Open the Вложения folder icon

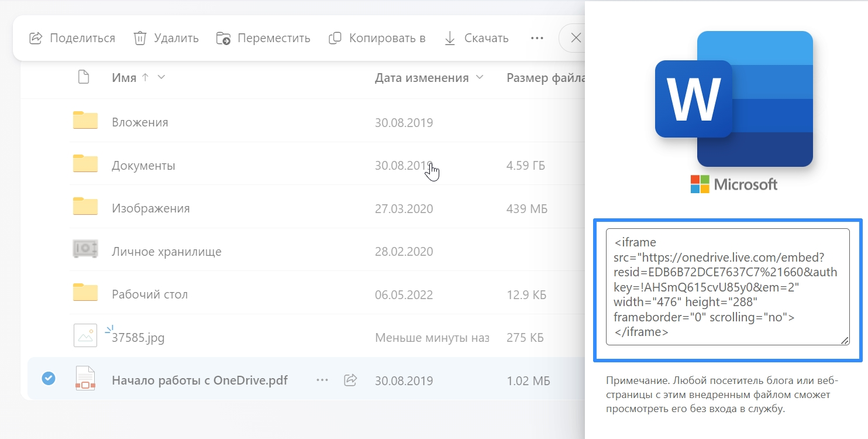tap(85, 121)
